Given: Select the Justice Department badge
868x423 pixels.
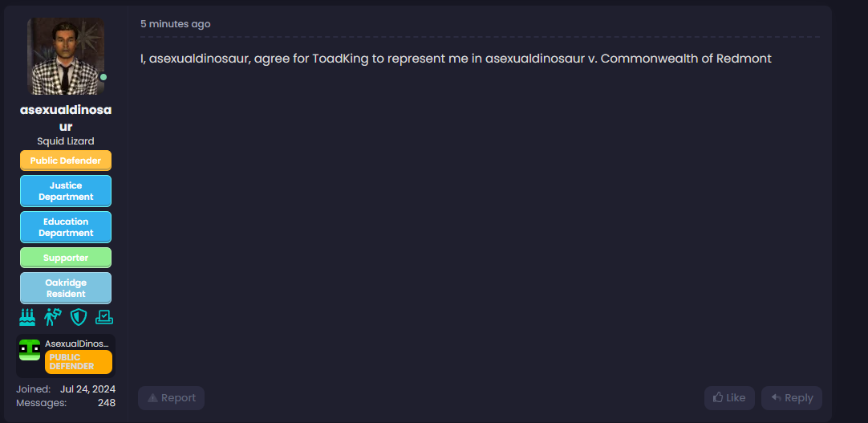Looking at the screenshot, I should coord(66,191).
